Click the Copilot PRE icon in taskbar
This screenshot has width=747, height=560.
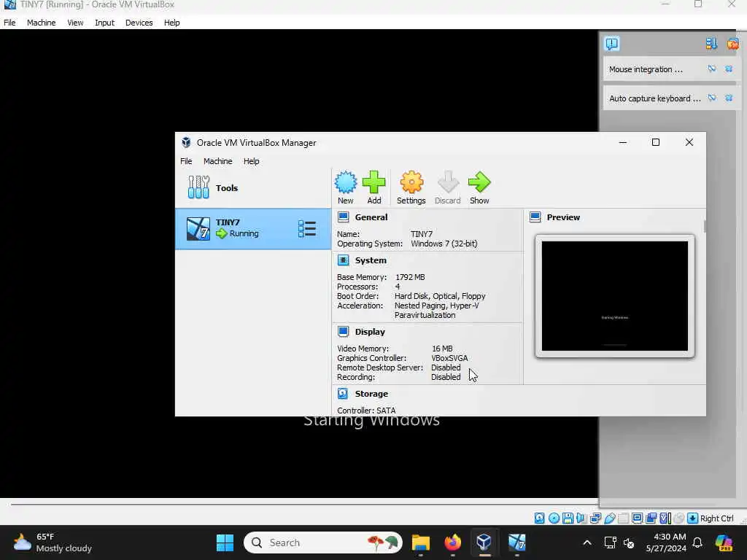(x=724, y=542)
